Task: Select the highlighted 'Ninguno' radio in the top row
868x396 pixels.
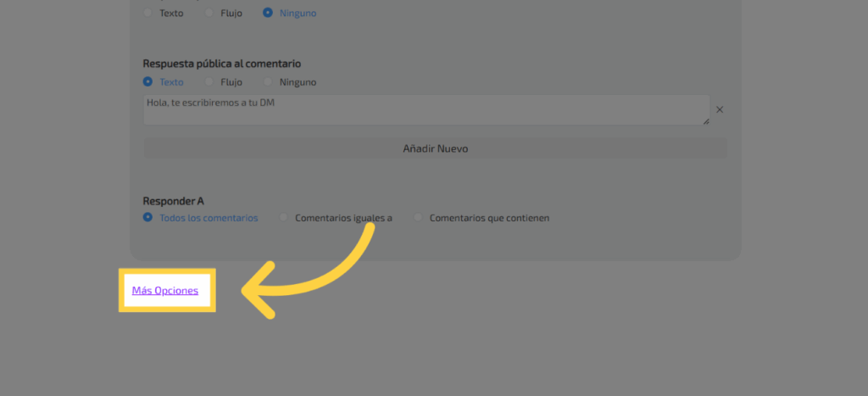Action: pos(269,13)
